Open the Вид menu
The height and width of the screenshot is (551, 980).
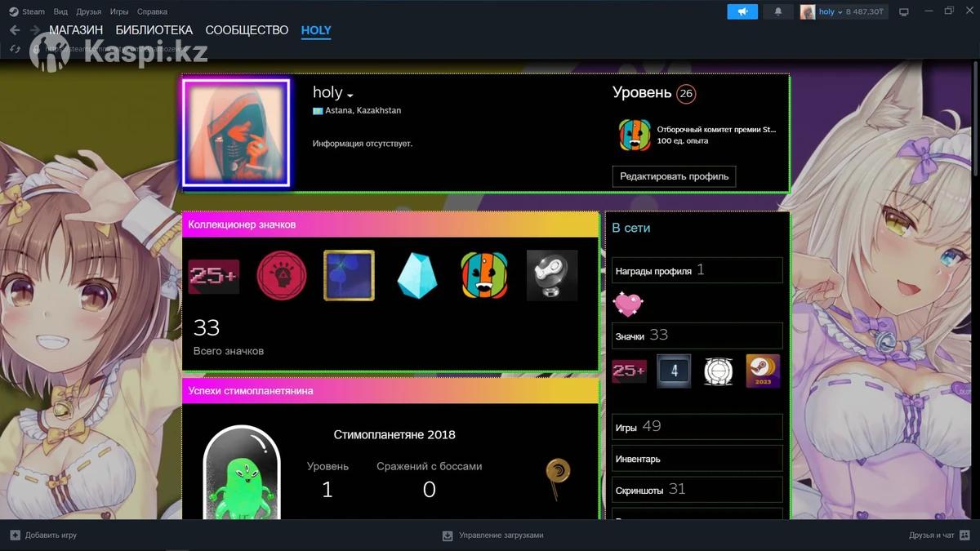coord(60,11)
